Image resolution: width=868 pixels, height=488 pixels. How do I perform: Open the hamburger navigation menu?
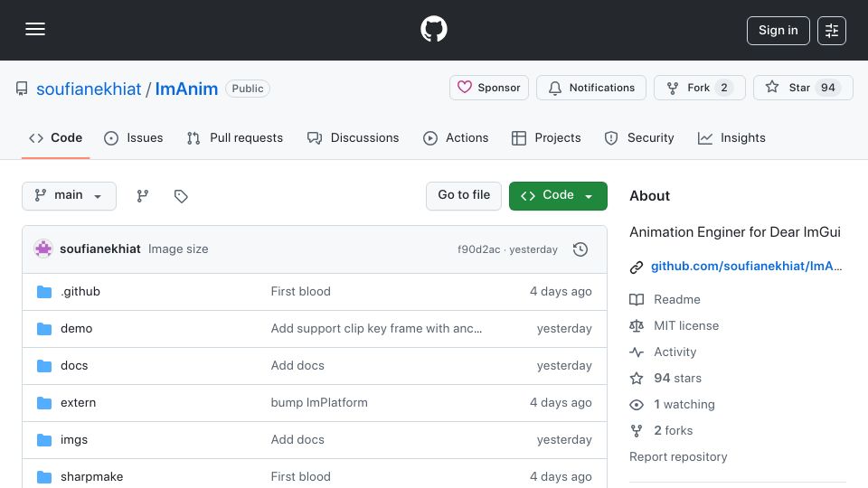coord(35,29)
